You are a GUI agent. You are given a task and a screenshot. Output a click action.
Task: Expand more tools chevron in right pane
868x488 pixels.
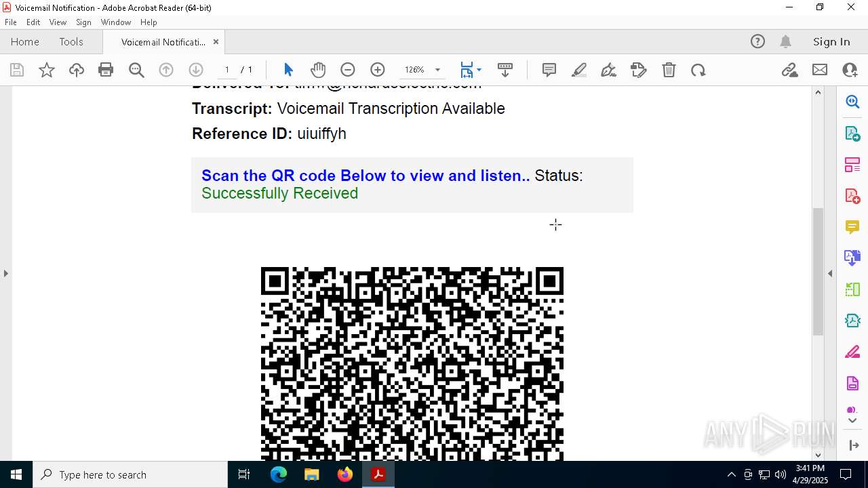pos(852,421)
